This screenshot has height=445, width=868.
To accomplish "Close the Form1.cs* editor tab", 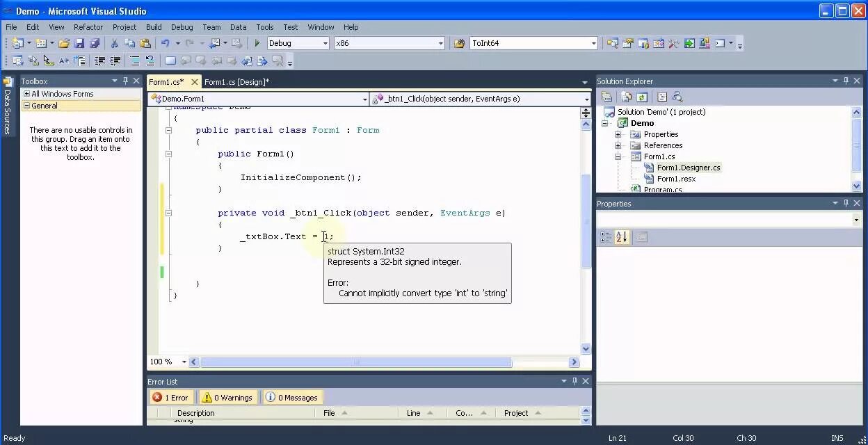I will (194, 82).
